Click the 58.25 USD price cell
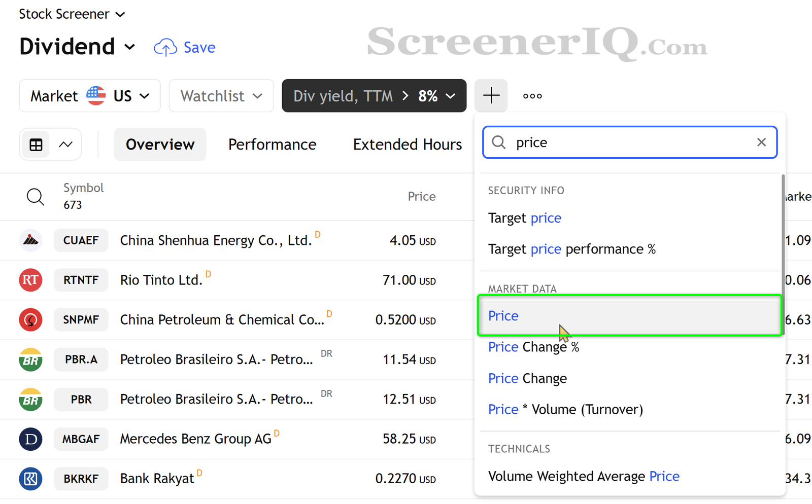812x504 pixels. 409,439
